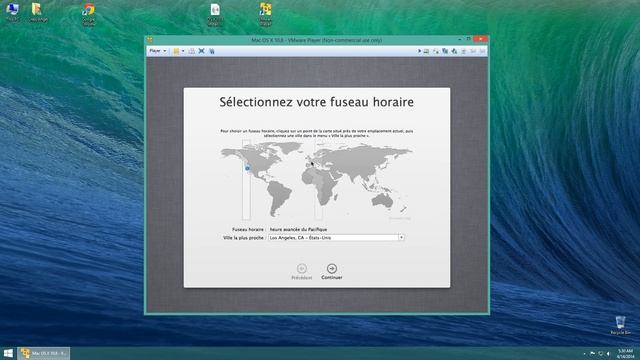
Task: Close the VMware Player window
Action: point(481,39)
